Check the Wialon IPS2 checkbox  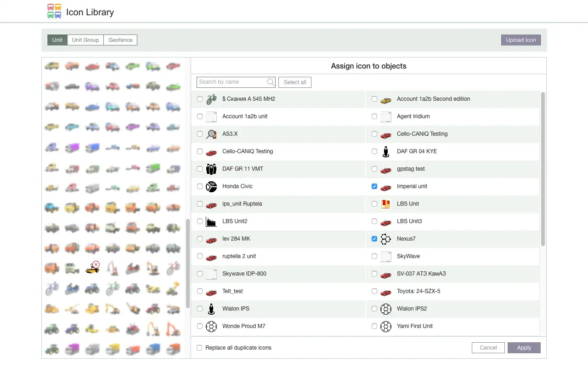(x=374, y=309)
